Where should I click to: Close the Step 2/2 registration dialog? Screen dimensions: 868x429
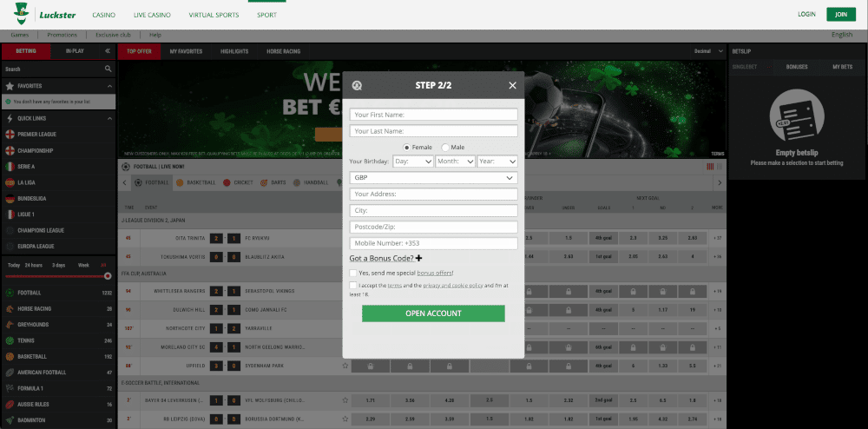[512, 85]
